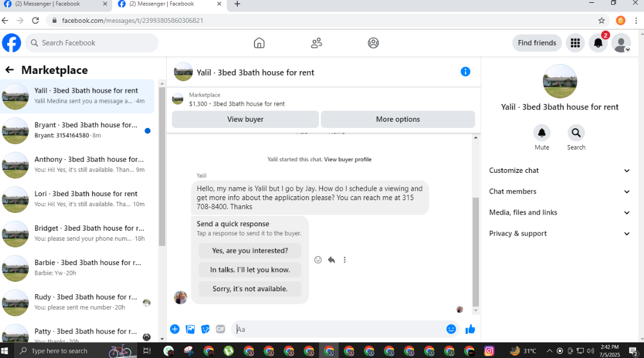Click the conversation list scrollbar
This screenshot has width=644, height=358.
click(x=162, y=166)
